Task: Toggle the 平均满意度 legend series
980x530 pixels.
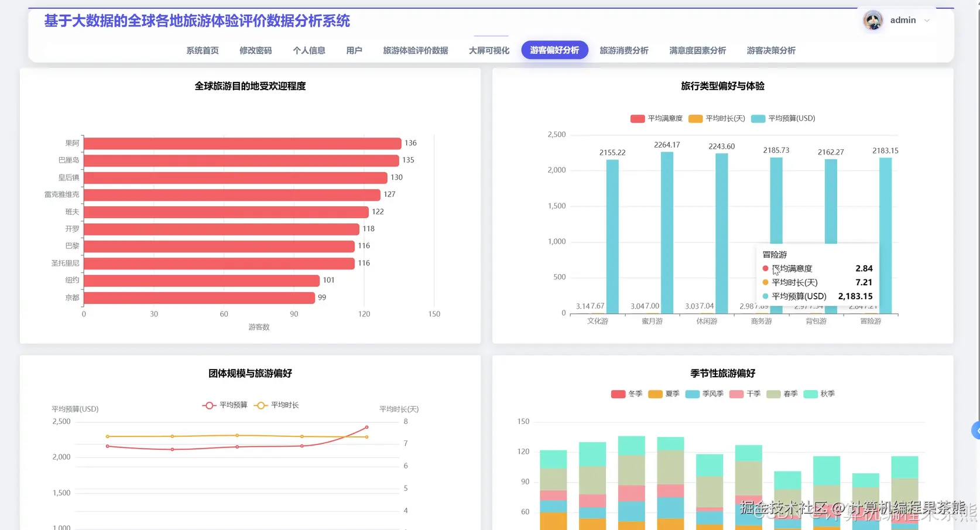Action: pyautogui.click(x=656, y=118)
